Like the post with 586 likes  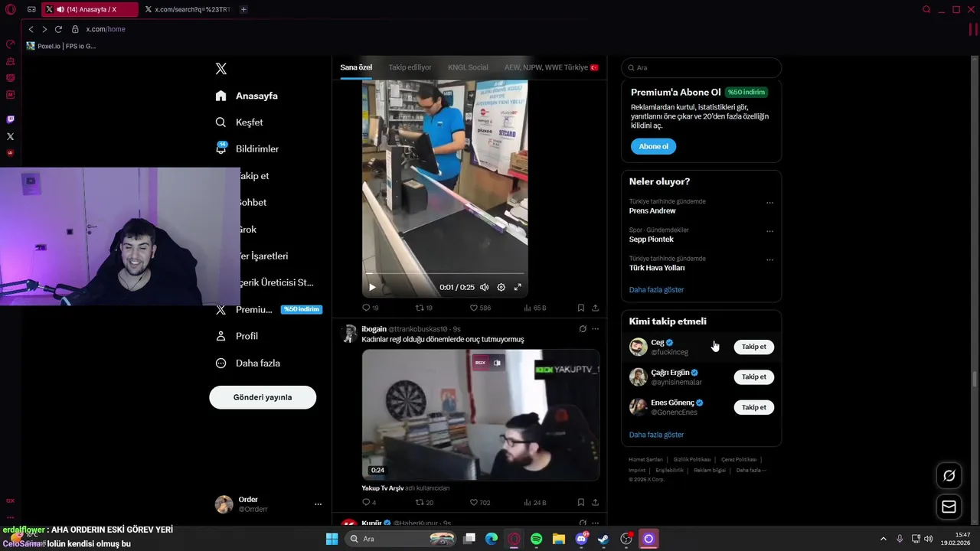pyautogui.click(x=480, y=308)
